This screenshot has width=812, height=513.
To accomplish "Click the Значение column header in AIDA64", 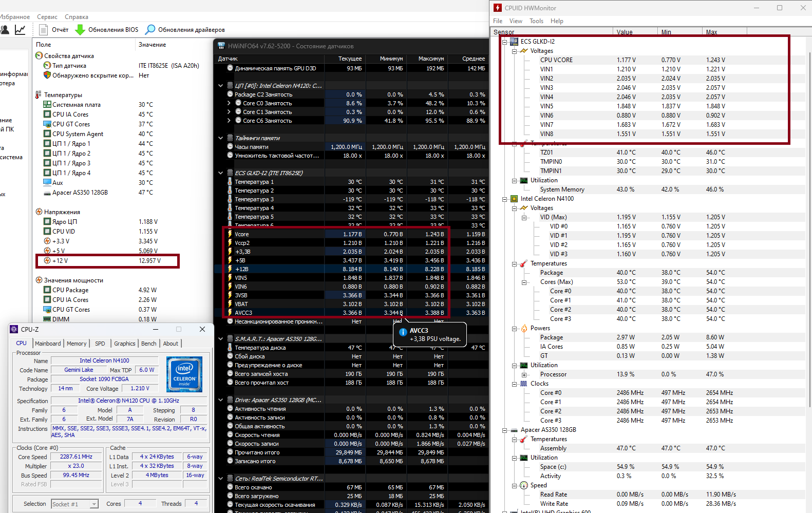I will coord(153,45).
